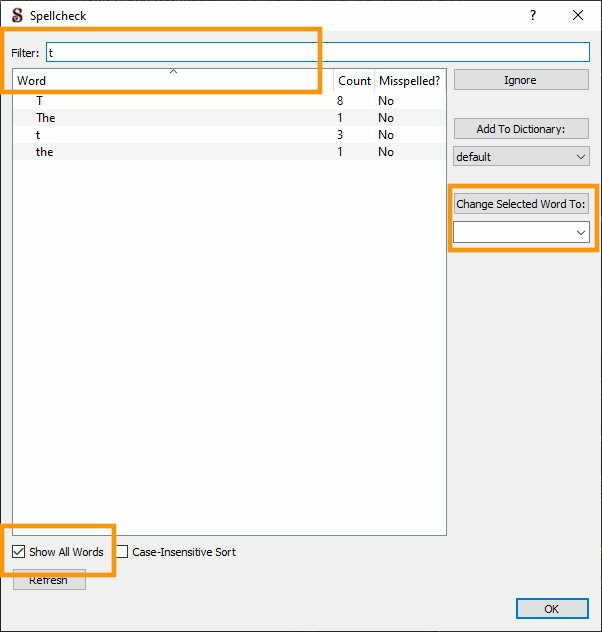Select the lowercase "t" row
The height and width of the screenshot is (632, 602).
pyautogui.click(x=39, y=135)
